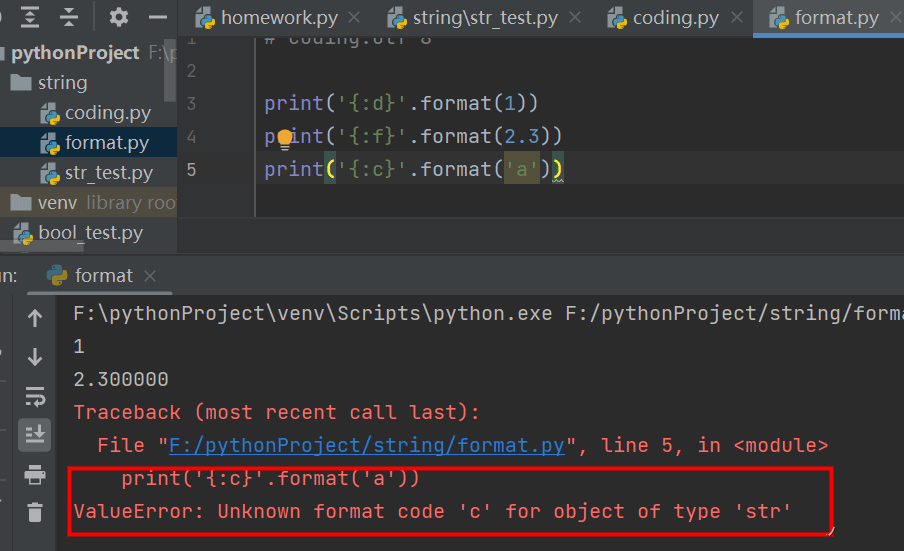The image size is (904, 551).
Task: Click the yellow lightbulb quick-fix icon
Action: tap(285, 138)
